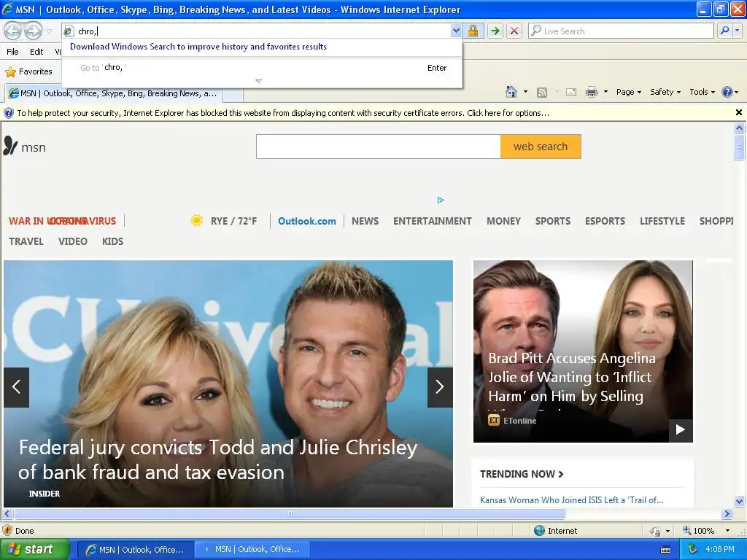Open the Page menu
Image resolution: width=747 pixels, height=560 pixels.
[628, 92]
